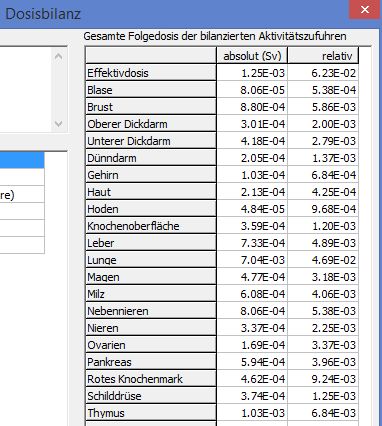382x426 pixels.
Task: Select the Haut row label
Action: 151,192
